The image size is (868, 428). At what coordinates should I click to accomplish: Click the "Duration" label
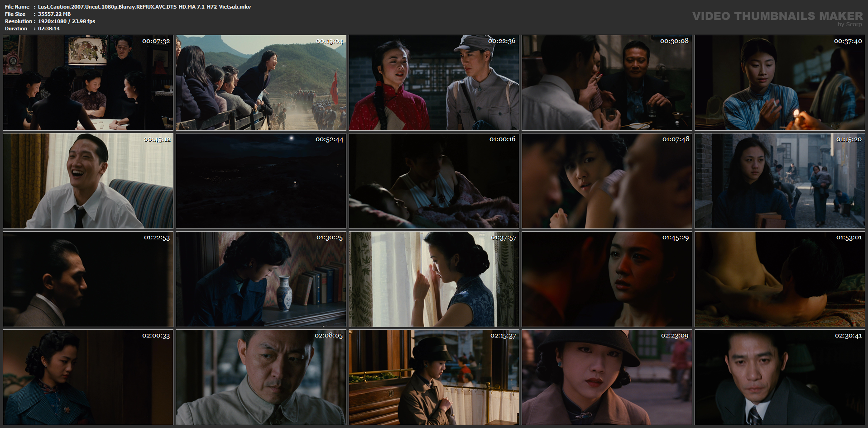pyautogui.click(x=16, y=29)
